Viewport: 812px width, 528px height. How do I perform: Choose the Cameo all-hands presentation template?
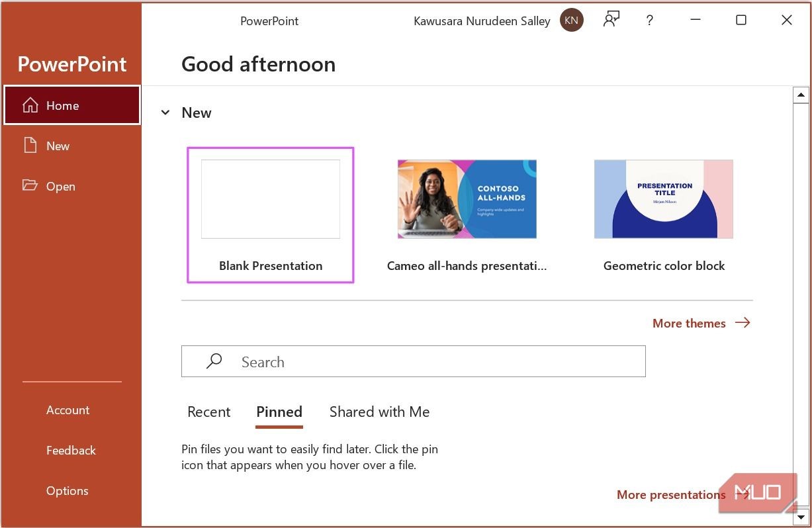click(x=467, y=199)
